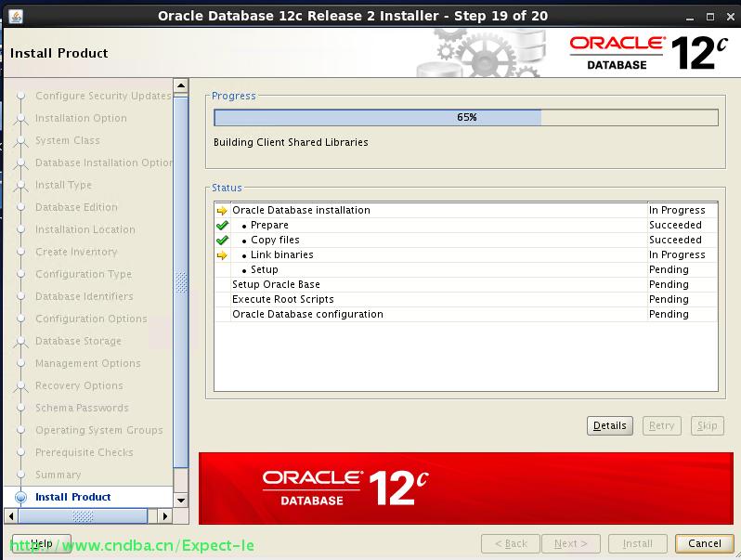
Task: Select the Database Storage step
Action: (x=78, y=341)
